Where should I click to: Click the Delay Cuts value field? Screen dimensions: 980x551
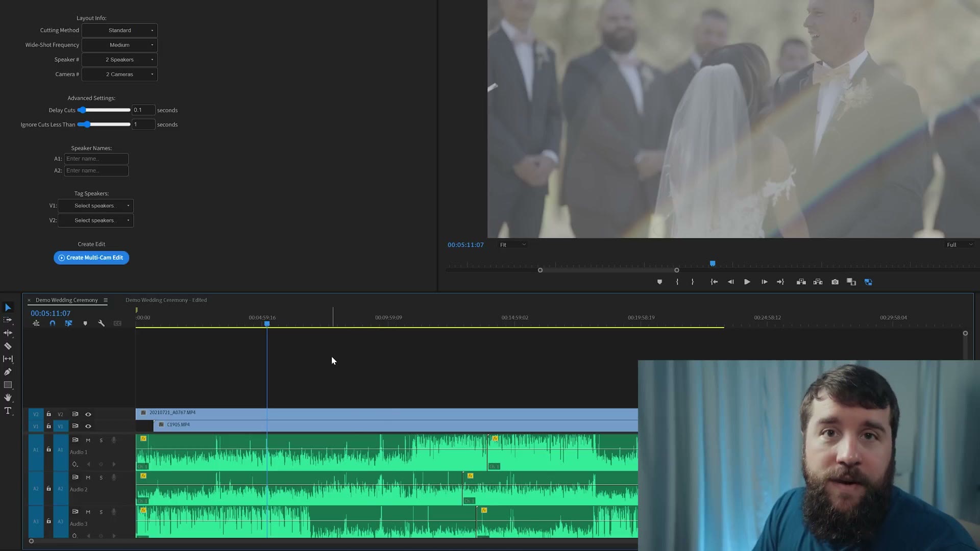pyautogui.click(x=143, y=110)
